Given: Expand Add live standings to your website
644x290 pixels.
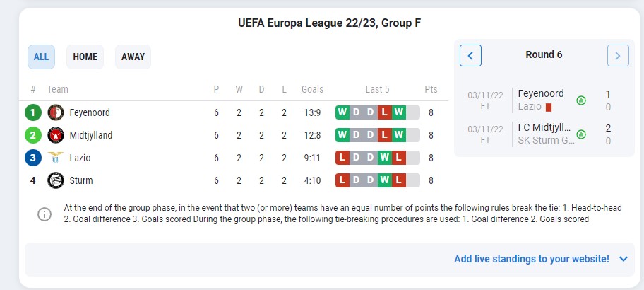Looking at the screenshot, I should pyautogui.click(x=532, y=259).
